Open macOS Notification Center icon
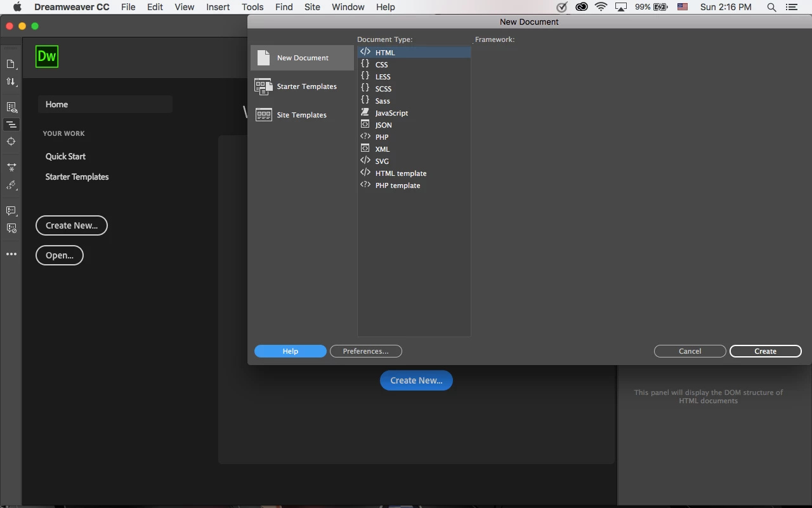Screen dimensions: 812x508 pos(791,7)
